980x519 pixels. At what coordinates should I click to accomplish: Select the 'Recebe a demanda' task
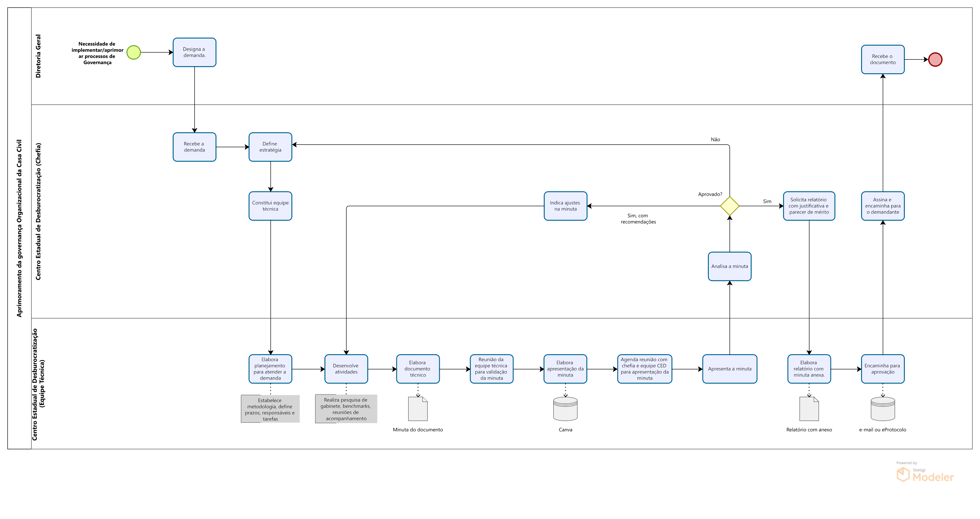[x=194, y=147]
